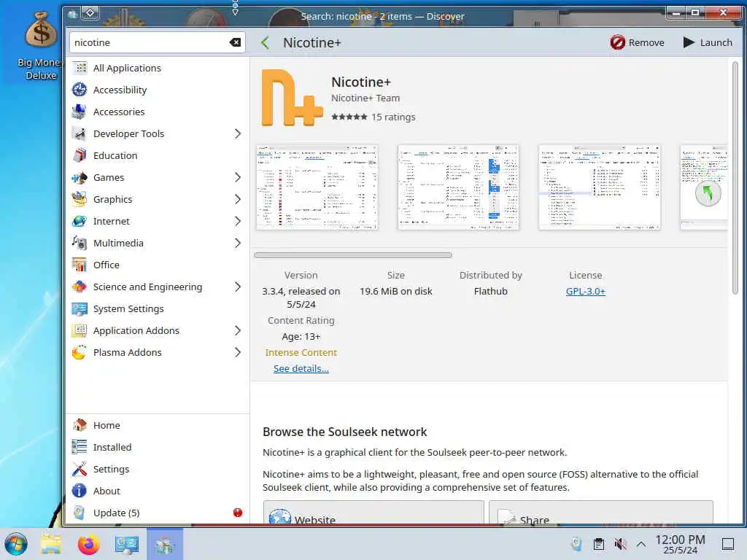Show hidden tray icons arrow
This screenshot has width=747, height=560.
point(641,544)
